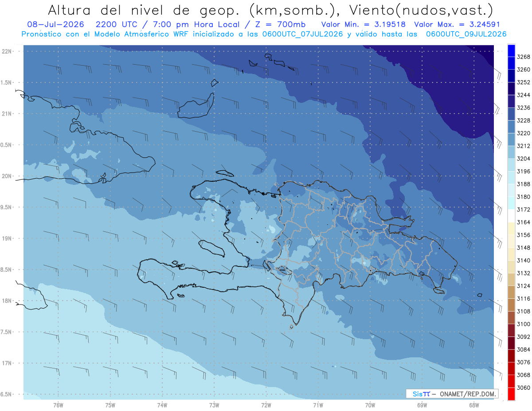This screenshot has width=532, height=411.
Task: Click 'Valor Max. = 3.24591'
Action: tap(457, 24)
